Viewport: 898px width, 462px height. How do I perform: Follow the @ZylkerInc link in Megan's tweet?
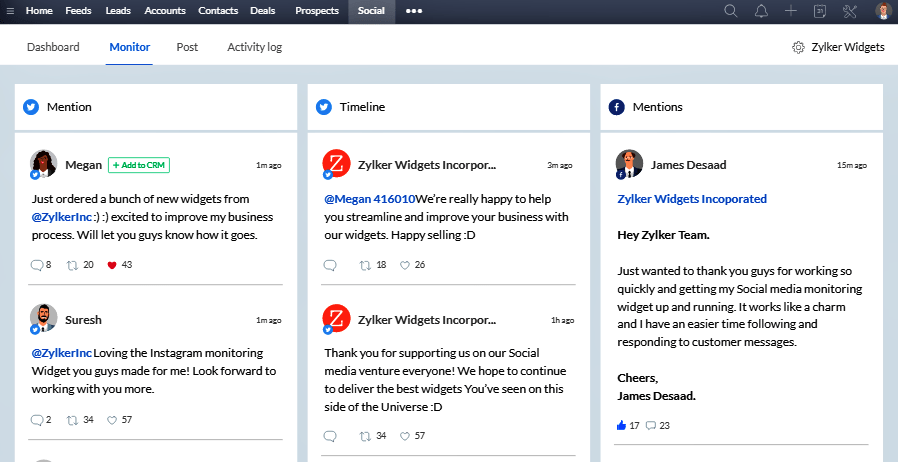tap(61, 217)
